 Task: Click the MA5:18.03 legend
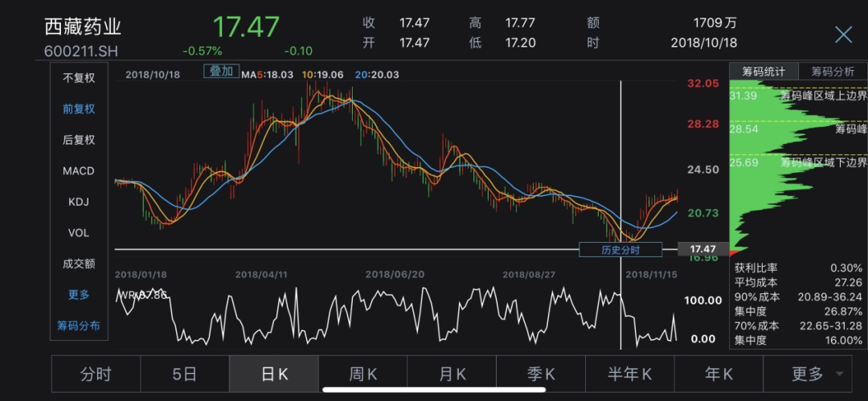click(267, 74)
